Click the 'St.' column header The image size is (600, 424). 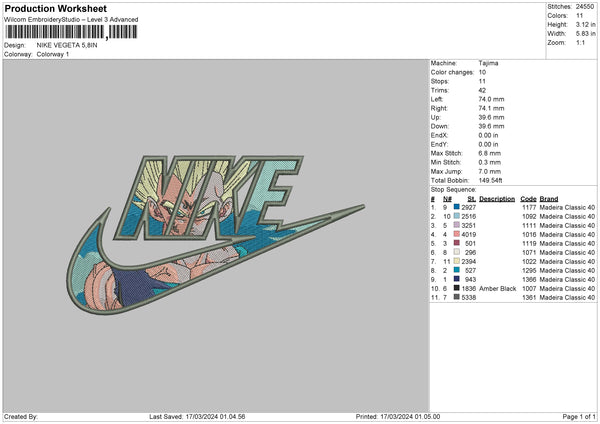coord(471,199)
